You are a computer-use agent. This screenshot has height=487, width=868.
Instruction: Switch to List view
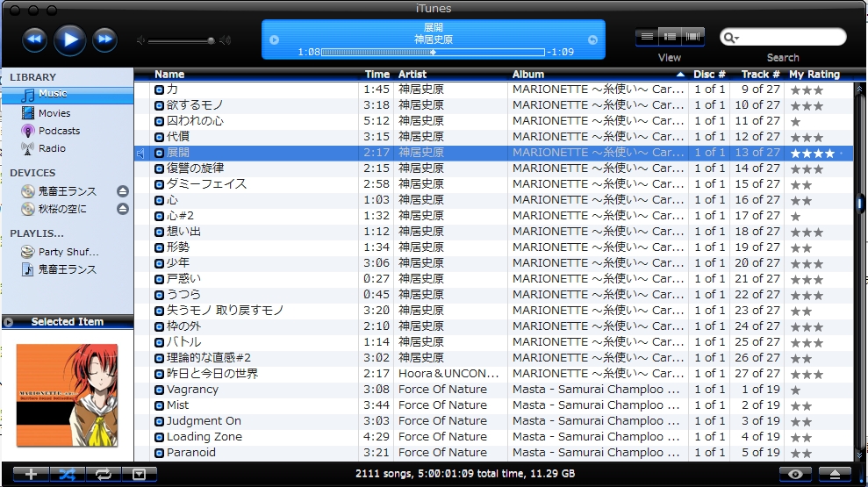(647, 37)
